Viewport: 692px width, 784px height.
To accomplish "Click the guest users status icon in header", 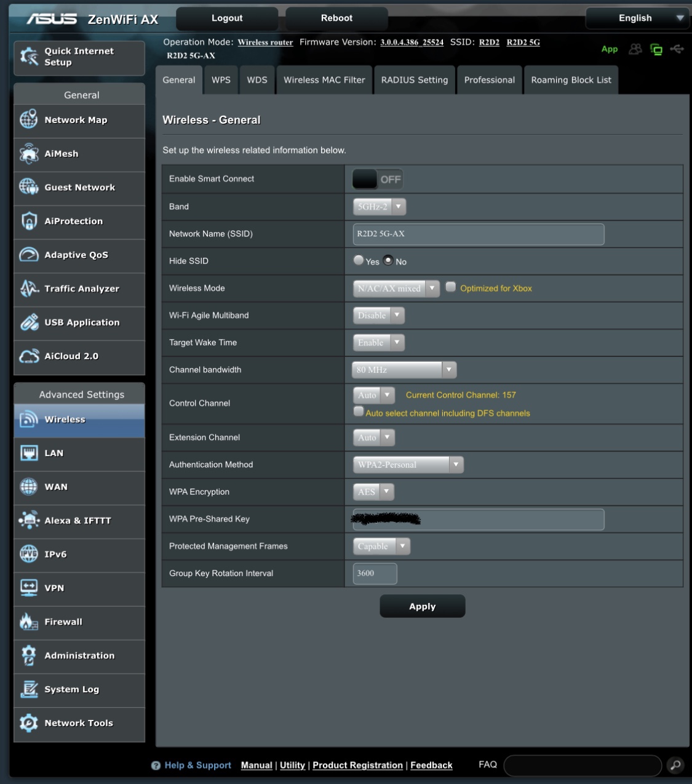I will click(x=635, y=49).
